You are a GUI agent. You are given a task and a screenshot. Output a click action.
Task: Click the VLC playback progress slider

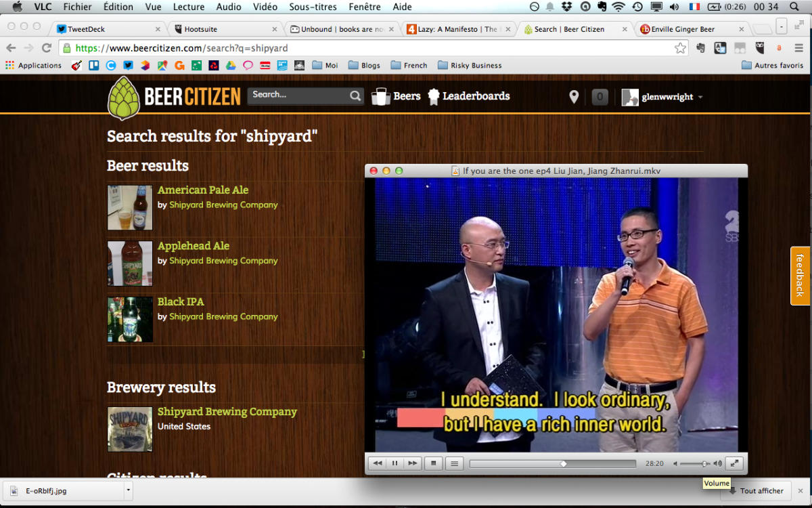[x=552, y=464]
